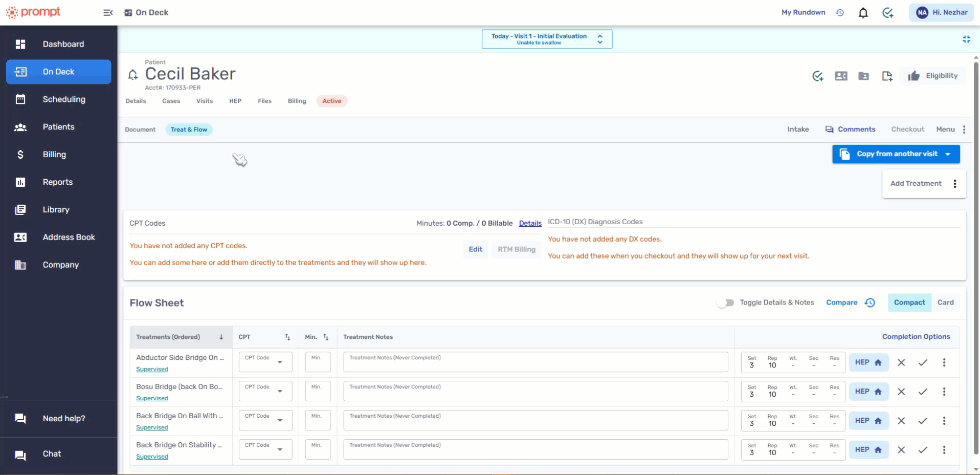Screen dimensions: 980x475
Task: Open Comments panel
Action: pyautogui.click(x=850, y=129)
